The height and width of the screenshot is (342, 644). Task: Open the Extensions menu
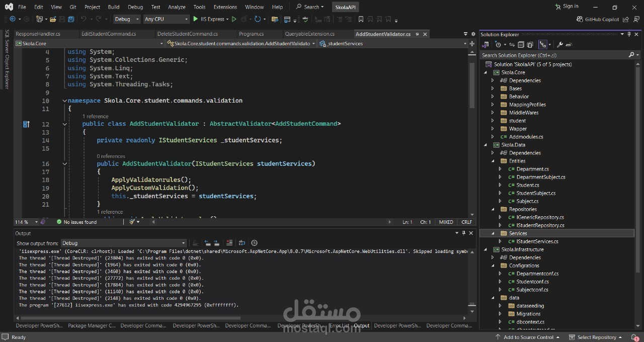click(x=225, y=7)
